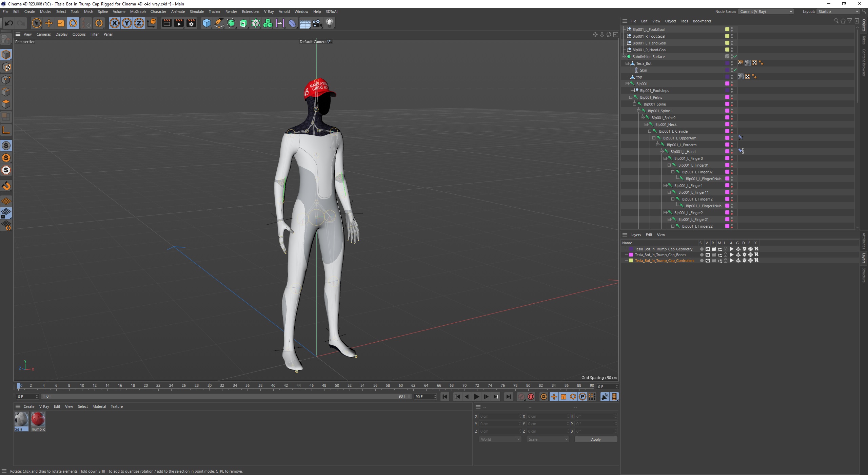Open the Layout Startup dropdown
This screenshot has height=475, width=868.
tap(837, 12)
